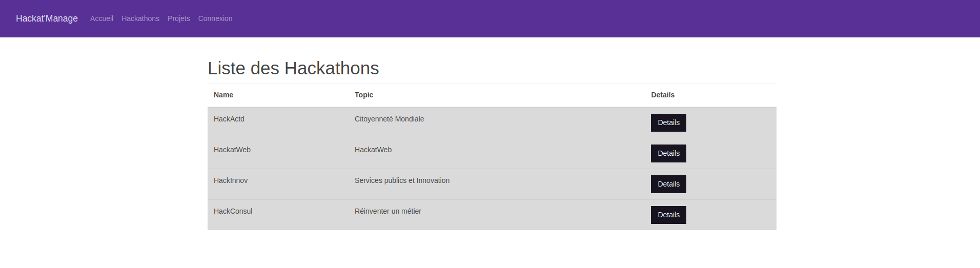Select the HackInnov name cell
Image resolution: width=980 pixels, height=268 pixels.
click(231, 180)
